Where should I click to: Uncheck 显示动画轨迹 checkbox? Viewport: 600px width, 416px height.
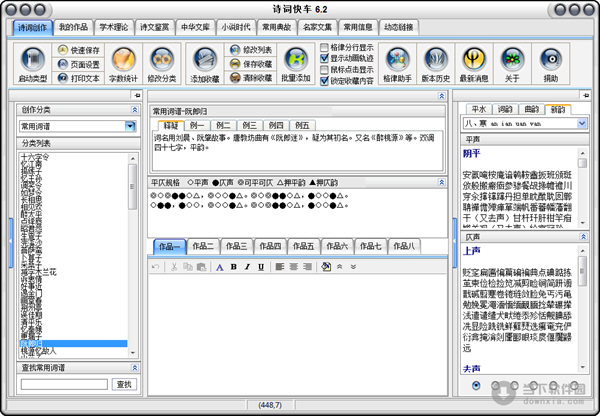pos(324,58)
